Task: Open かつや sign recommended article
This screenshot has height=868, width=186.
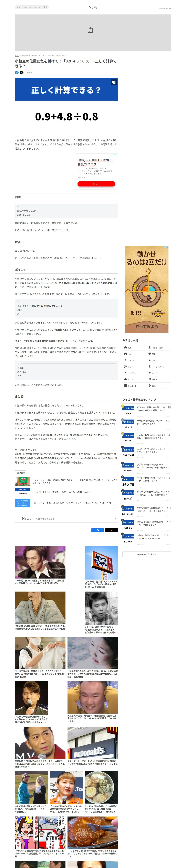Action: tap(101, 567)
